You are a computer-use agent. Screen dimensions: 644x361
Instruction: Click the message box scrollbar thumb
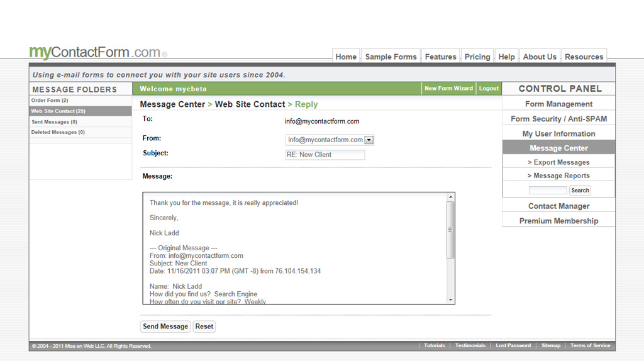[450, 230]
